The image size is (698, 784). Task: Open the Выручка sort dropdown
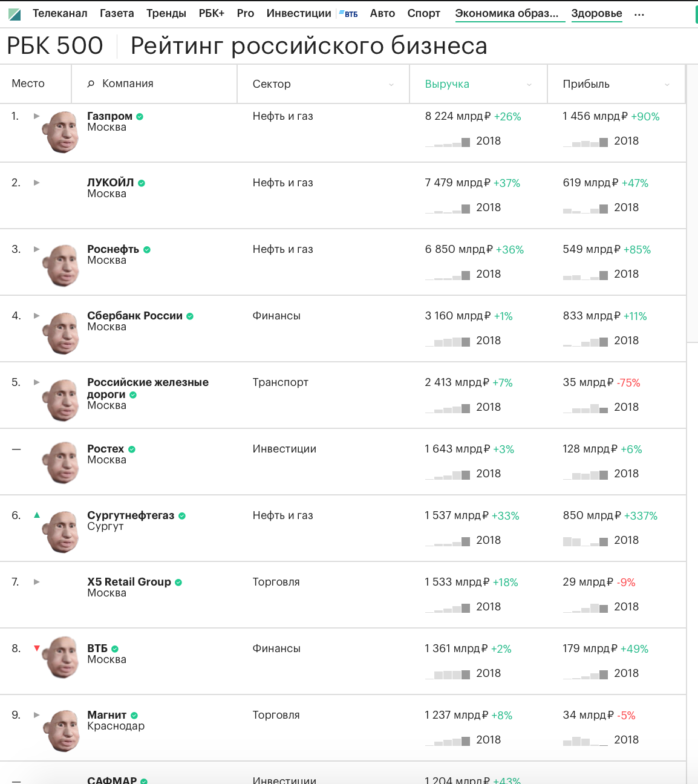(x=529, y=85)
